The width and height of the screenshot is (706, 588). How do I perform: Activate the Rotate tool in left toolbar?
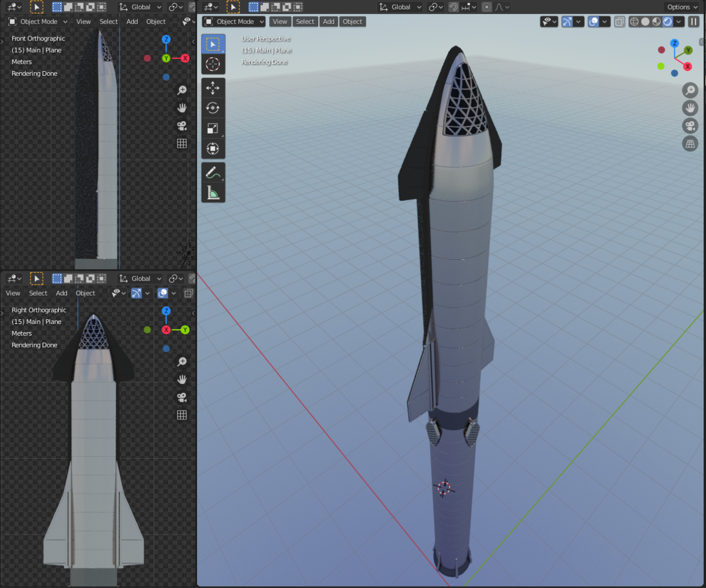pyautogui.click(x=213, y=108)
